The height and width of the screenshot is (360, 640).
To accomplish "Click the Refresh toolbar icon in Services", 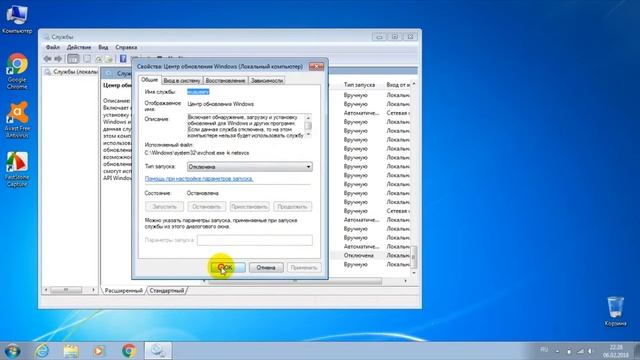I will point(98,59).
